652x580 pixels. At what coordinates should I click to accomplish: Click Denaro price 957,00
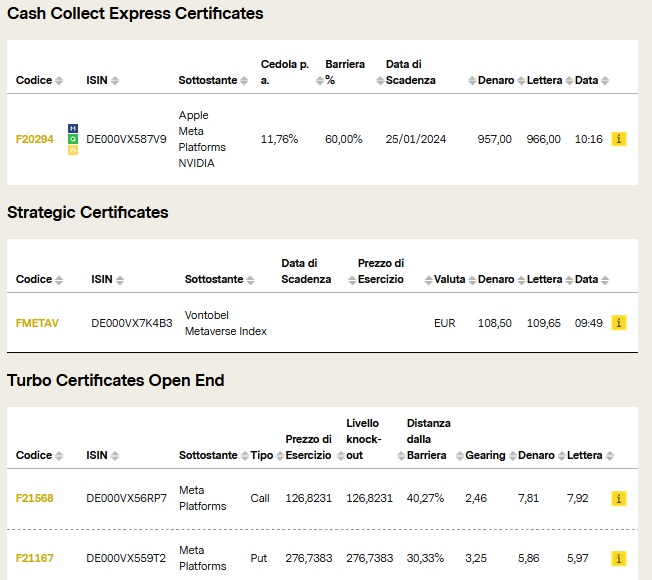tap(494, 139)
